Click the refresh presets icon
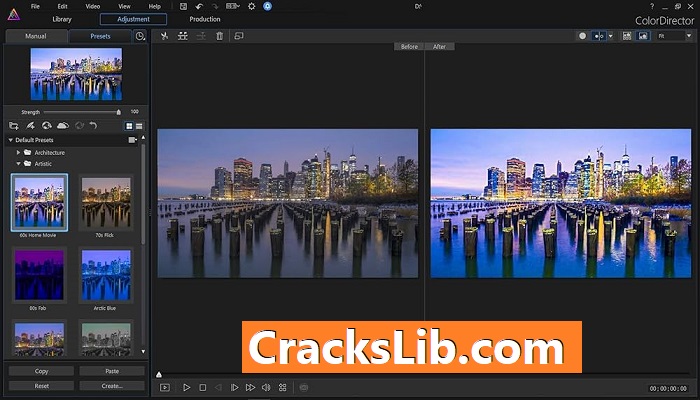 [79, 126]
